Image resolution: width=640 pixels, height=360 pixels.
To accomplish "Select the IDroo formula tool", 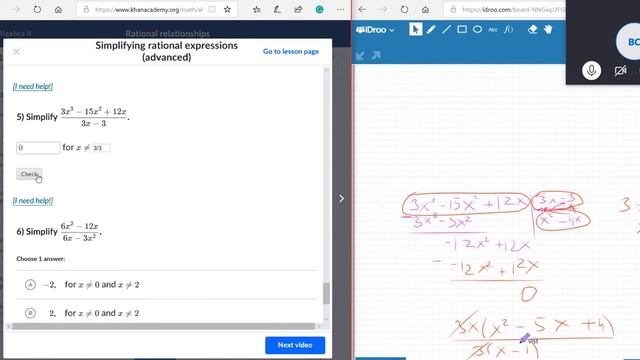I will [x=508, y=29].
